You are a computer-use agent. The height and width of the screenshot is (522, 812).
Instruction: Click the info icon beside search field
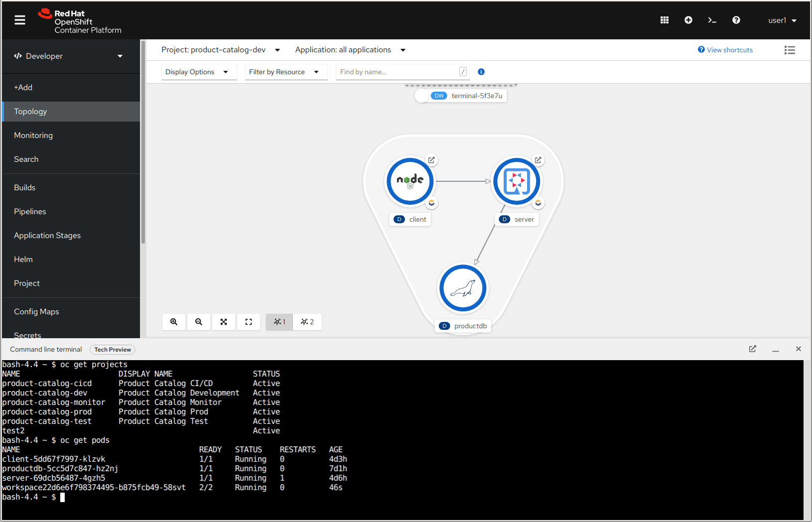481,72
